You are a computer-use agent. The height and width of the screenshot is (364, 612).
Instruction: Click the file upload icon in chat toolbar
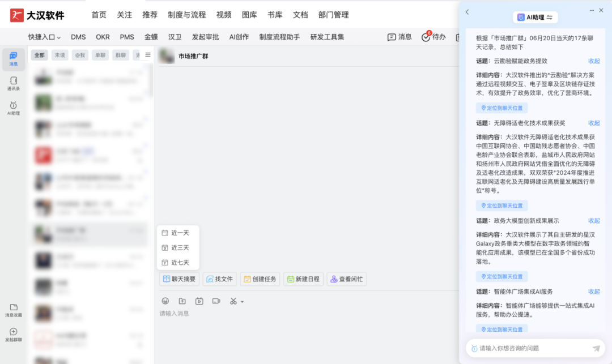[x=182, y=301]
